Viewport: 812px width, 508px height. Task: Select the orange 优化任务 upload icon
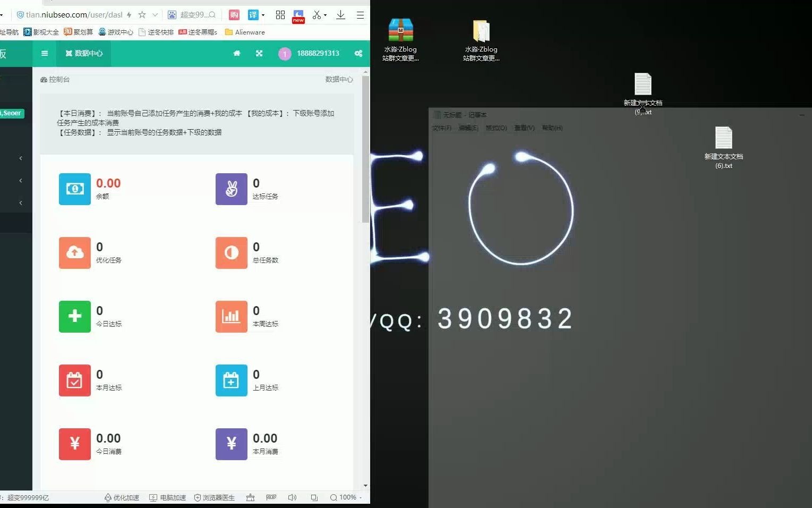pyautogui.click(x=74, y=253)
